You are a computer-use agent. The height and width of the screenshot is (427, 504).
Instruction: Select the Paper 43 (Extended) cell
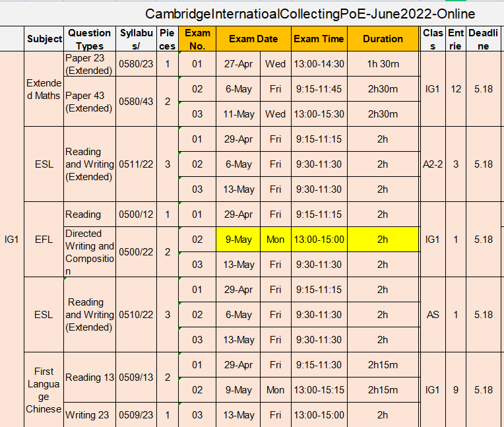click(90, 102)
